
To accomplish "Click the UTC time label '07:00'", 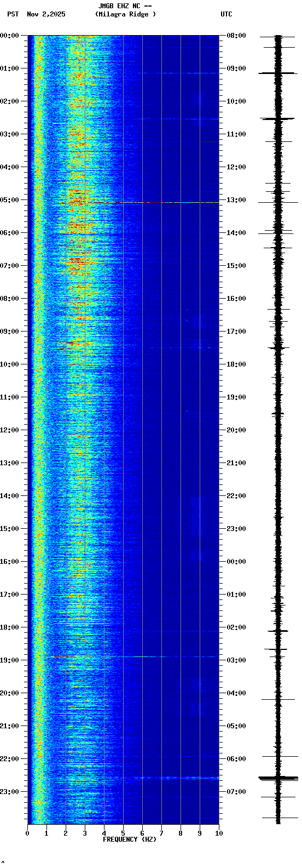I will point(236,792).
